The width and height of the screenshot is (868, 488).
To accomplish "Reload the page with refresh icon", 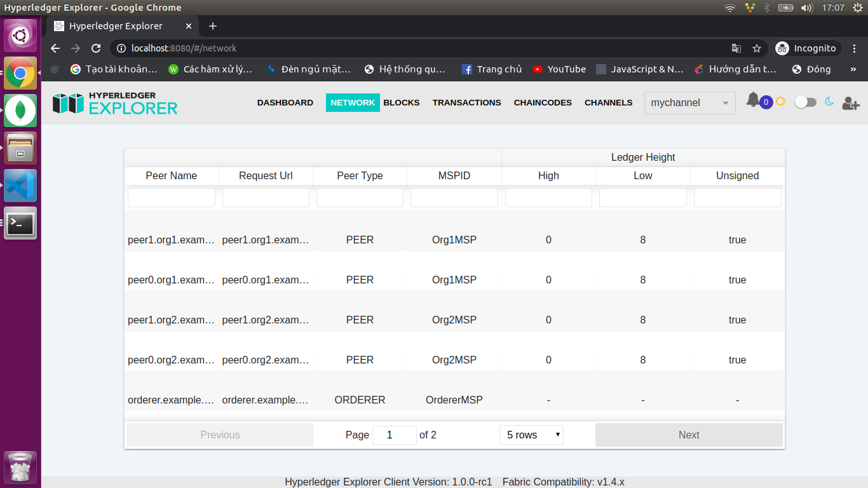I will click(96, 48).
